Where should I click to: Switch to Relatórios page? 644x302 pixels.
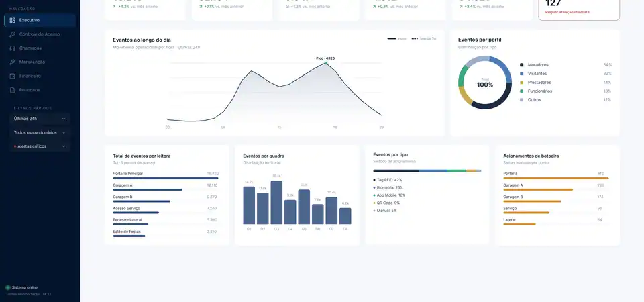tap(40, 90)
